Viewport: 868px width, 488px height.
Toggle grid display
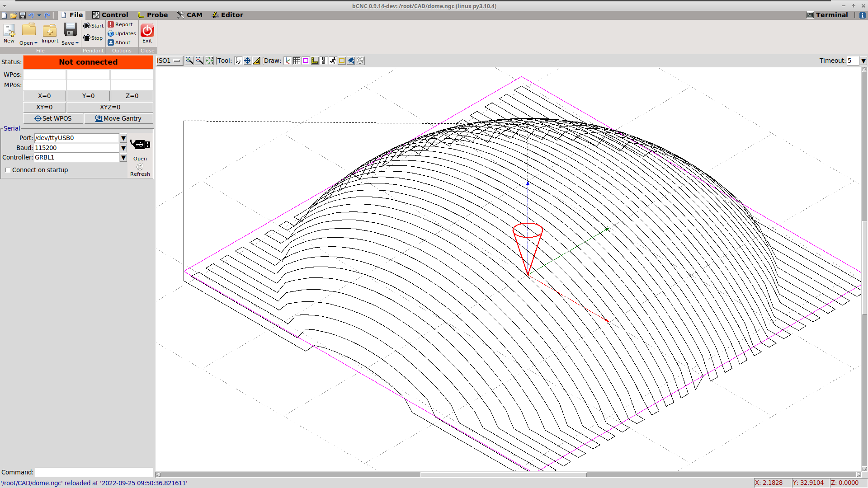pos(297,61)
